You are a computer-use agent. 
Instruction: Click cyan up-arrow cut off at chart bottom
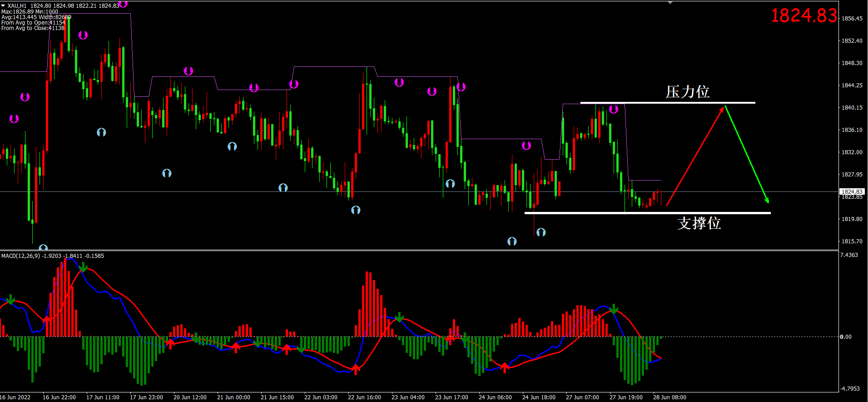[43, 247]
